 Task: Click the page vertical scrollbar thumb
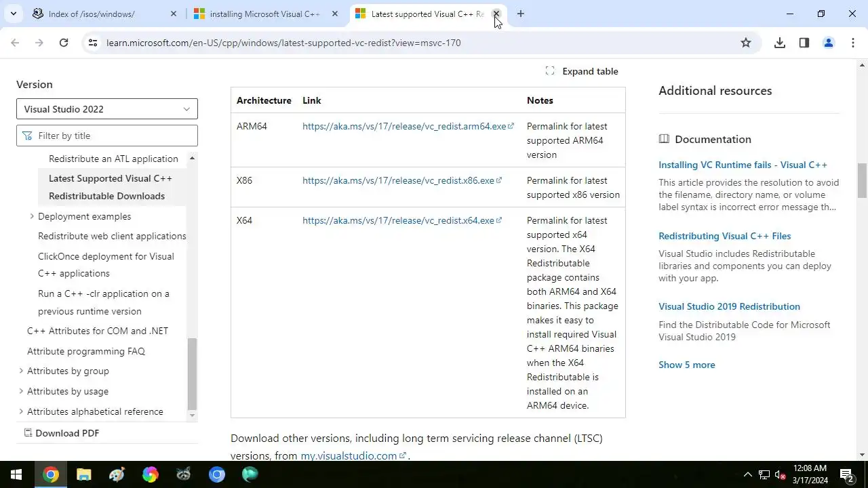[863, 180]
